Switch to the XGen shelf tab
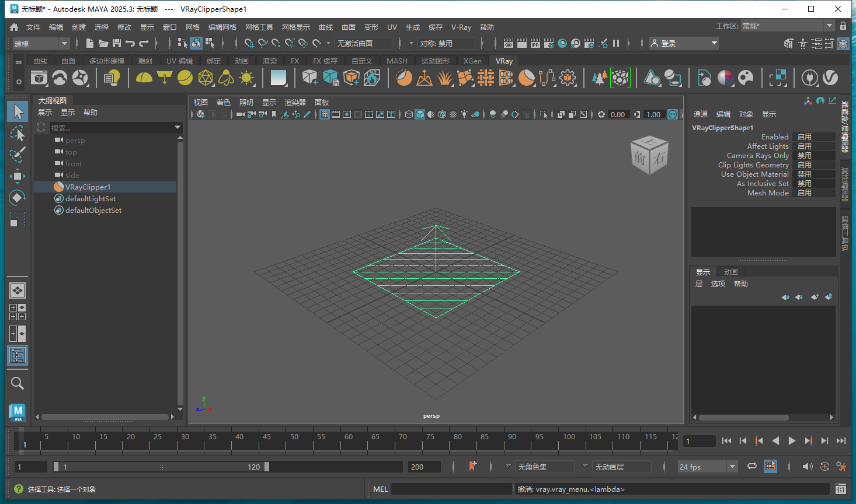The width and height of the screenshot is (856, 504). [x=472, y=61]
